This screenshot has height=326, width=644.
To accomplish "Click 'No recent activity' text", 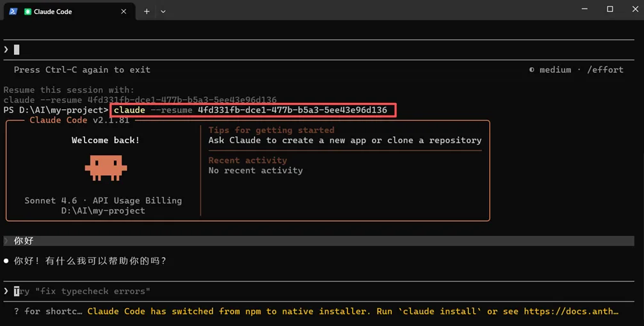I will 255,171.
